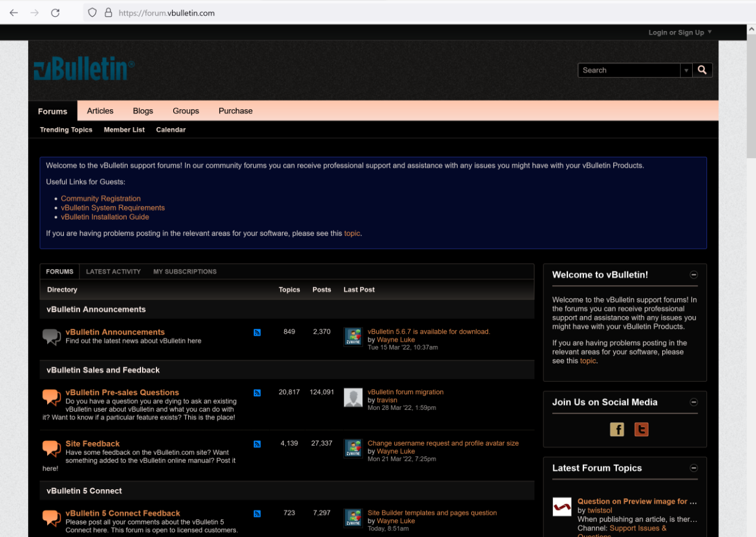Open the Calendar page

[x=171, y=129]
